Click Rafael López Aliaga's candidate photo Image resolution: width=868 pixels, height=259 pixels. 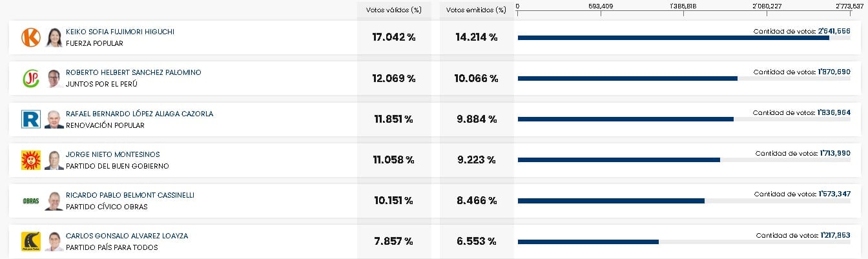[x=54, y=119]
